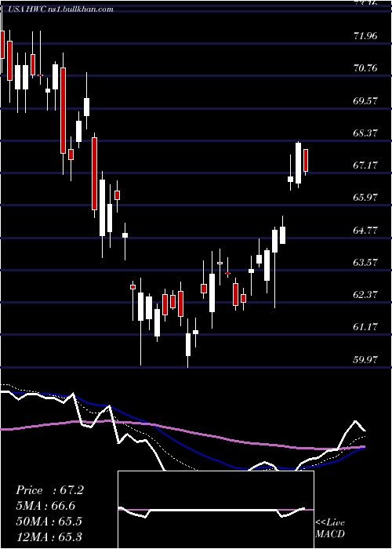Click the 68.37 price axis label
Screen dimensions: 392x549
click(x=366, y=133)
